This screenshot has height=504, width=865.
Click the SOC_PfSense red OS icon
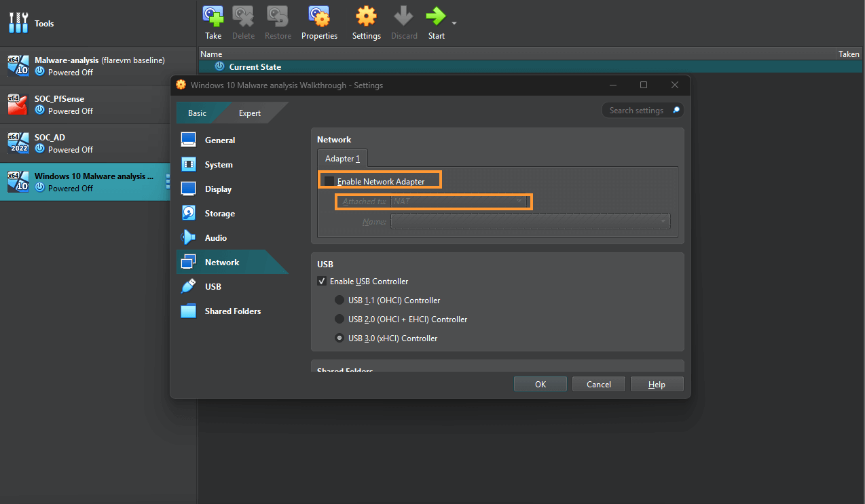point(18,104)
